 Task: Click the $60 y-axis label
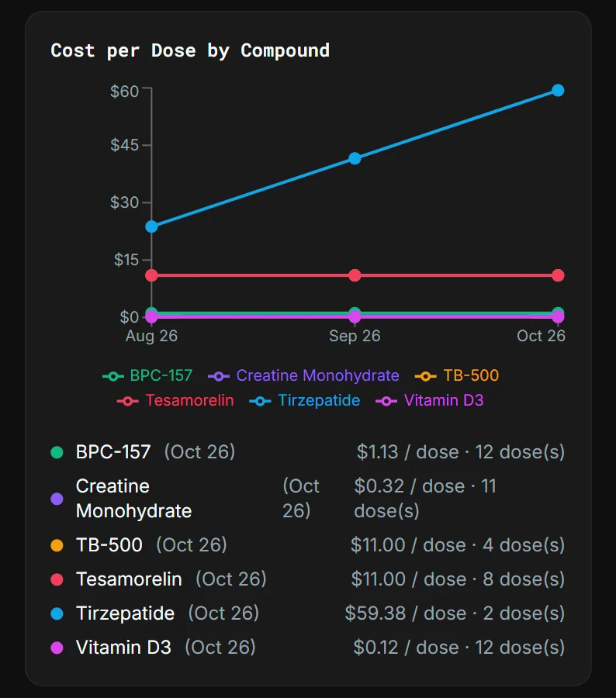125,92
